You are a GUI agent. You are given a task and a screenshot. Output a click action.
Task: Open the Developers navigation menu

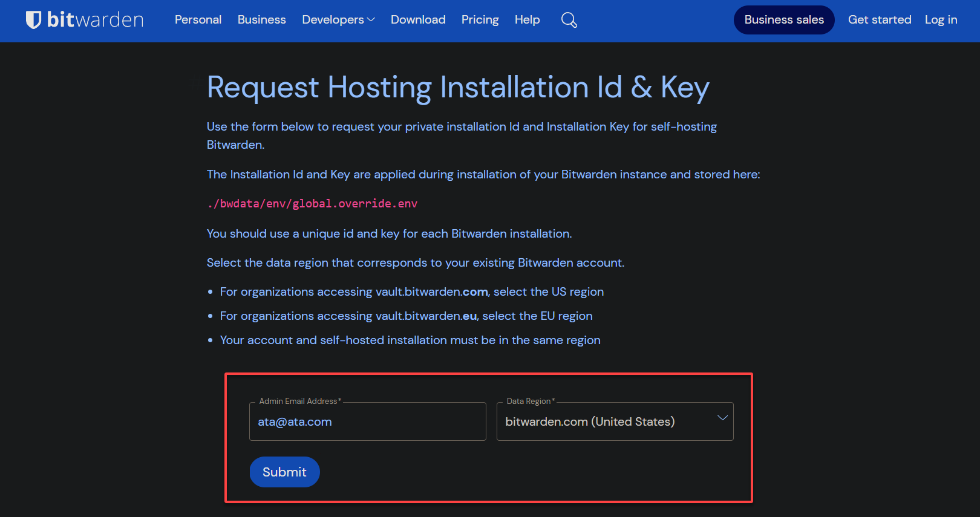pos(333,20)
